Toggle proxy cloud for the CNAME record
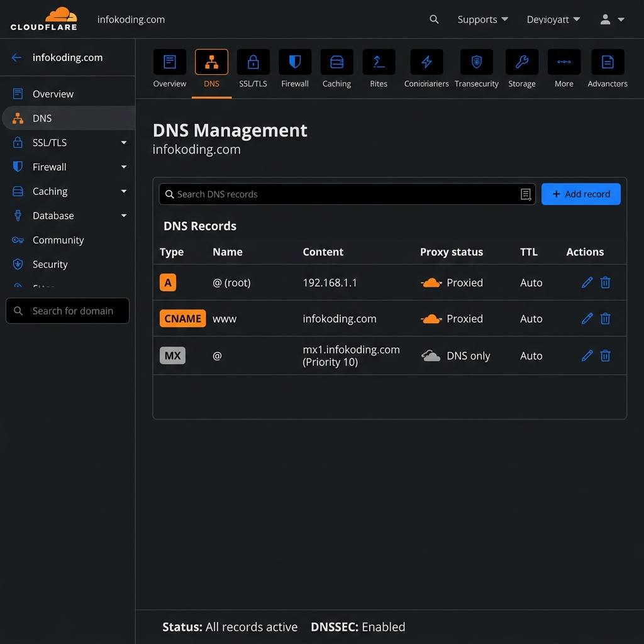Screen dimensions: 644x644 (x=431, y=319)
